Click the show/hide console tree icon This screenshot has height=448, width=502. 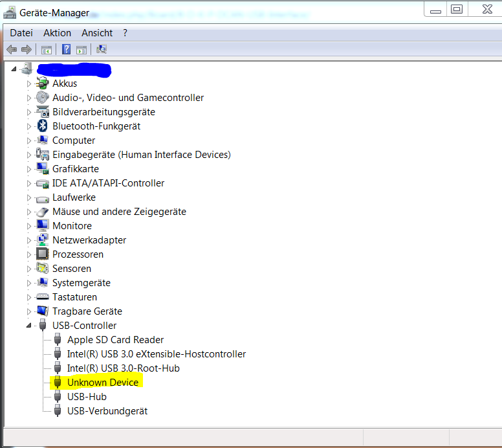(47, 49)
